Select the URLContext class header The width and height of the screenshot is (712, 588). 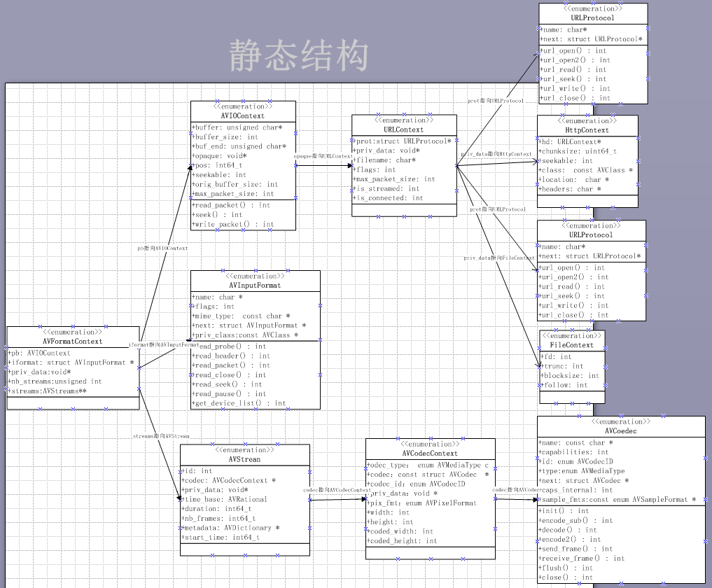[404, 129]
